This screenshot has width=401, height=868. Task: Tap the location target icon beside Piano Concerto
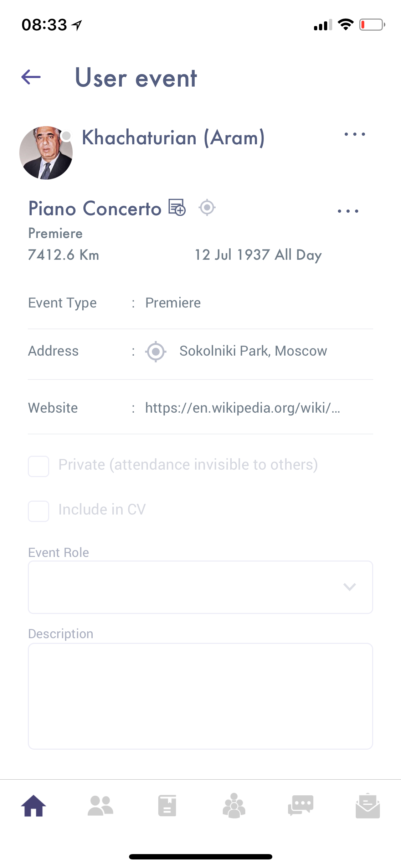207,207
